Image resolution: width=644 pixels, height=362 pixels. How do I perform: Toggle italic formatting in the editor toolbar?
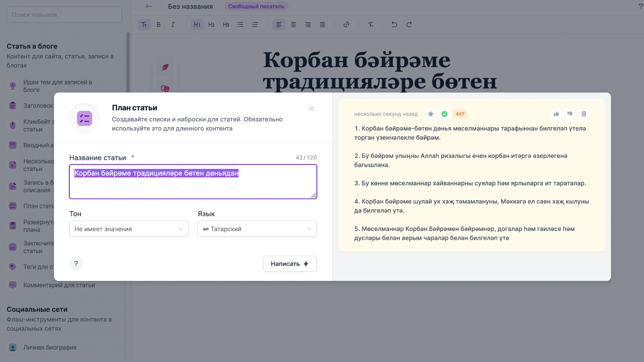(x=173, y=24)
